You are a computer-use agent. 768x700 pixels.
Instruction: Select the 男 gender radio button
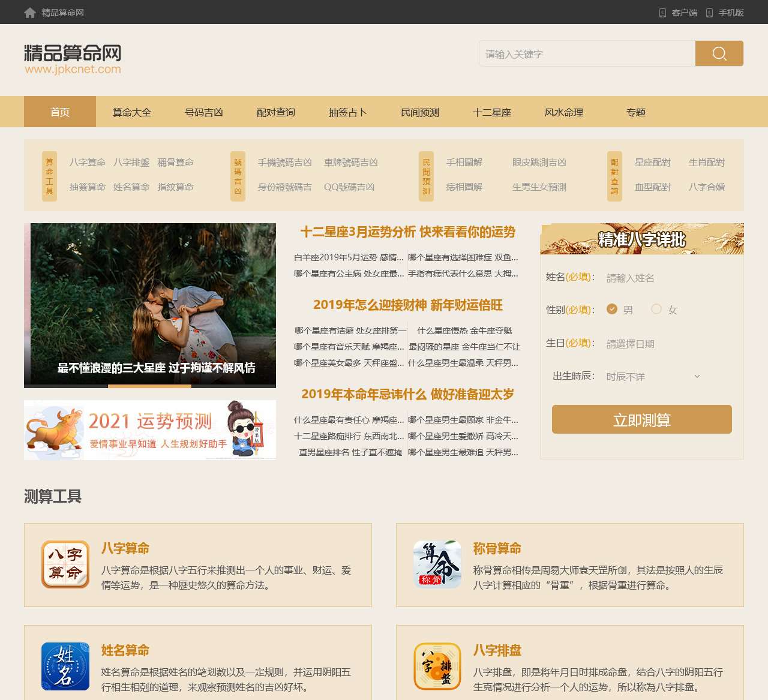click(612, 309)
